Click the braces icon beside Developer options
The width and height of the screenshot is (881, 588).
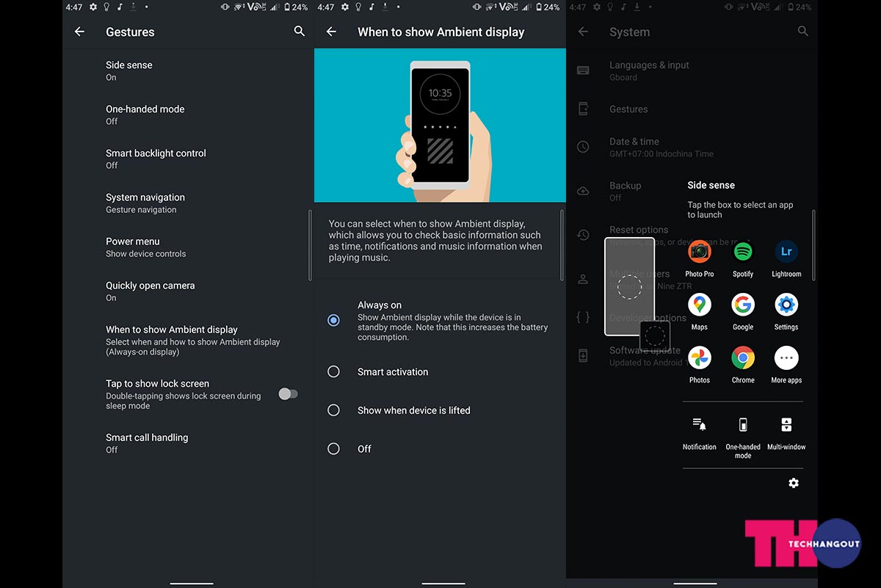click(x=583, y=317)
